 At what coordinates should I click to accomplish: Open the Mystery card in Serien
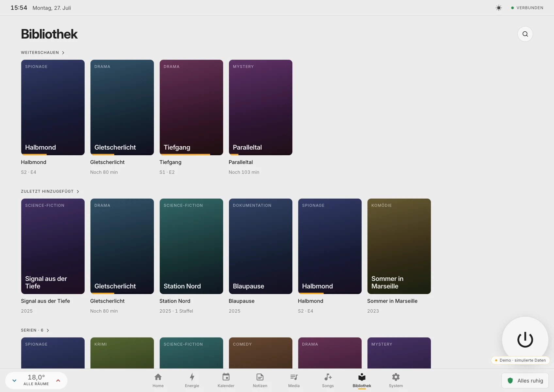point(399,353)
